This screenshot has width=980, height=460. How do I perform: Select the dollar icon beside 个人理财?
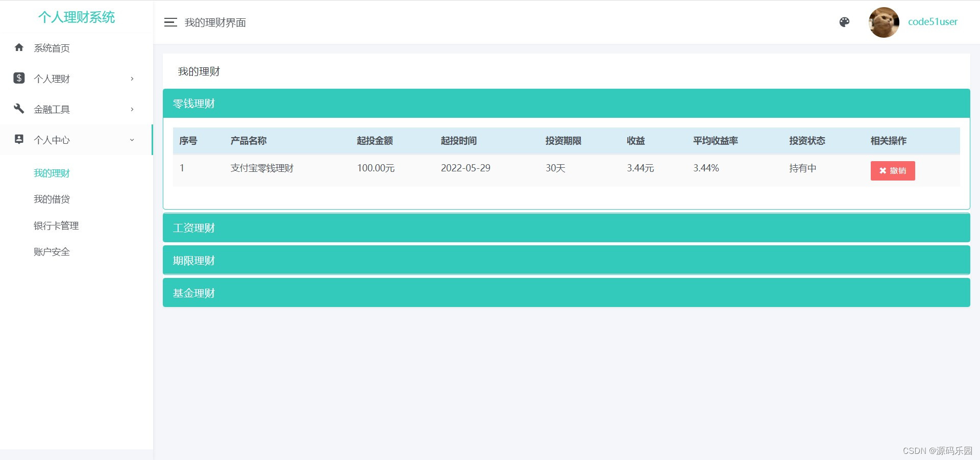tap(19, 78)
